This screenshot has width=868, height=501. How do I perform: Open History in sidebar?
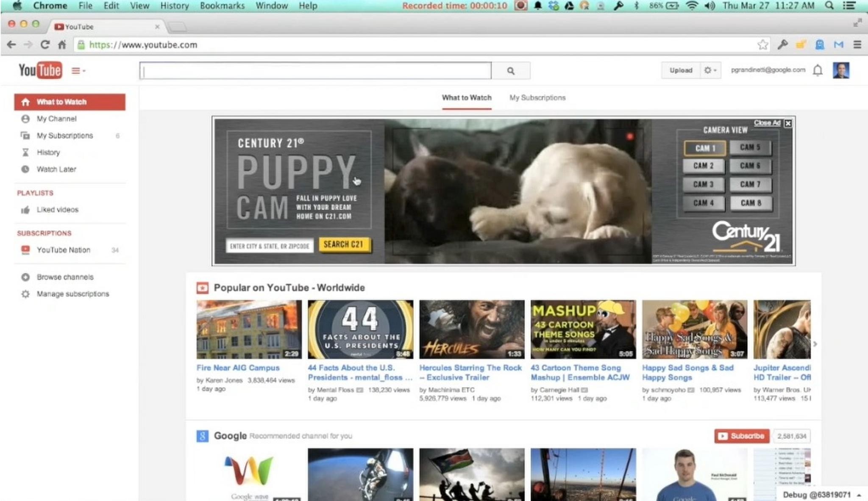[48, 152]
